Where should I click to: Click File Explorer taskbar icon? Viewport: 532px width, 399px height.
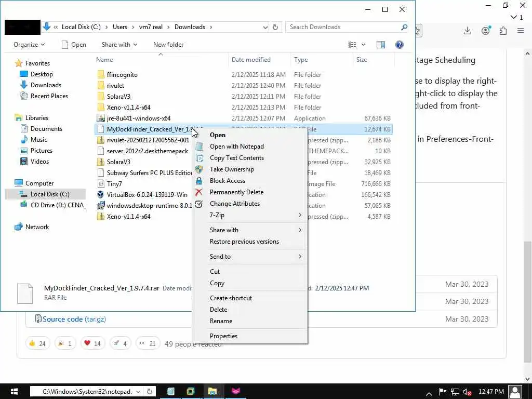pos(212,392)
